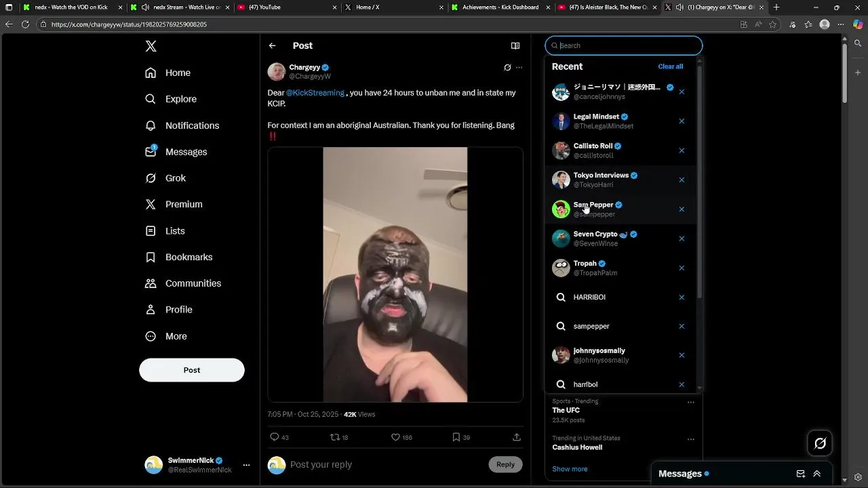Select HARRIBOI recent search term
Viewport: 868px width, 488px height.
[620, 297]
